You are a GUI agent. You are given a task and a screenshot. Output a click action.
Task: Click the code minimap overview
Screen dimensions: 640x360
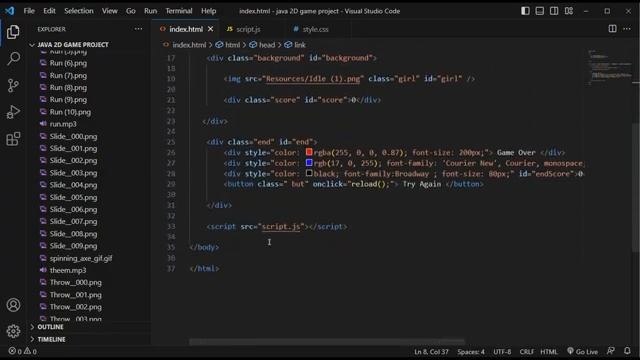pyautogui.click(x=609, y=67)
